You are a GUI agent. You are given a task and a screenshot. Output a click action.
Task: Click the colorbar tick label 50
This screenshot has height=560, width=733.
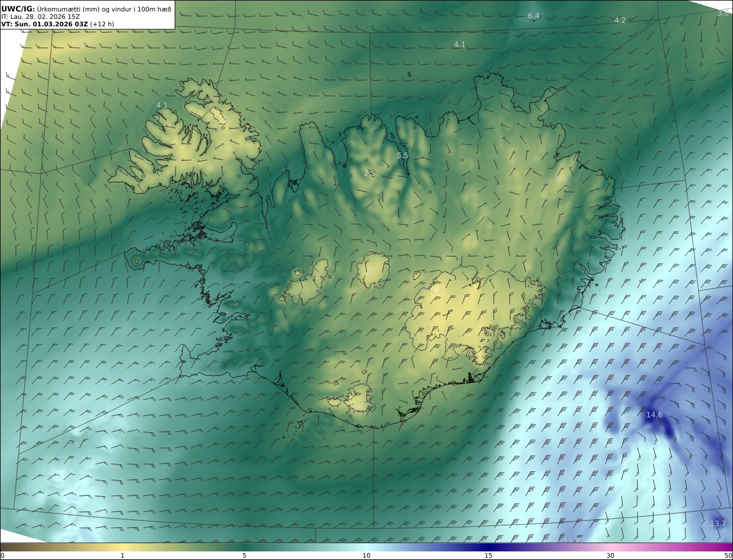click(x=728, y=555)
